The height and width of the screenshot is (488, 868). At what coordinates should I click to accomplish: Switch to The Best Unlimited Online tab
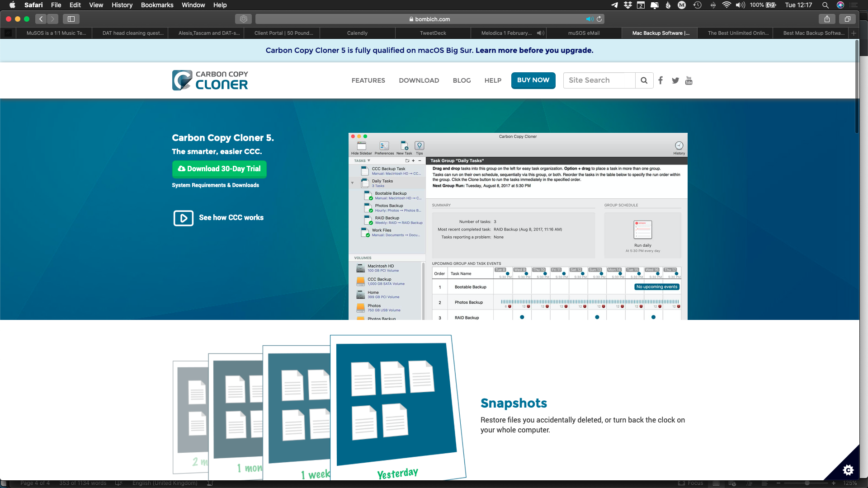[735, 33]
